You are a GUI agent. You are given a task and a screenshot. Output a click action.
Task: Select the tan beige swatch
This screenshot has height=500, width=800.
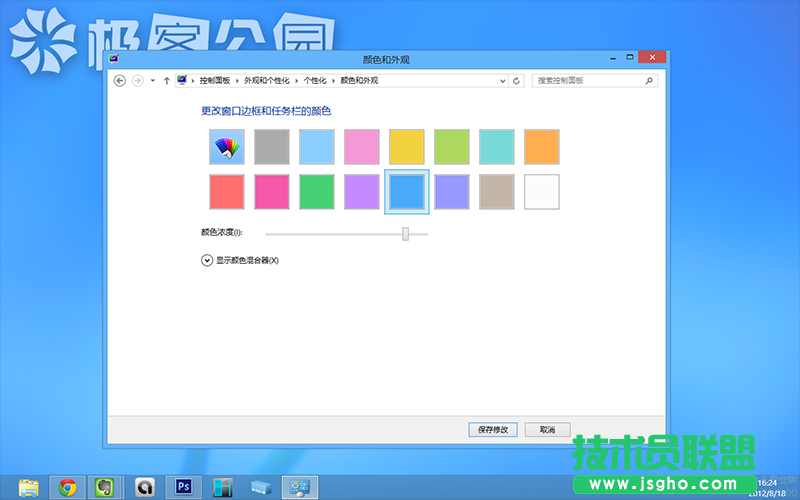[x=496, y=192]
